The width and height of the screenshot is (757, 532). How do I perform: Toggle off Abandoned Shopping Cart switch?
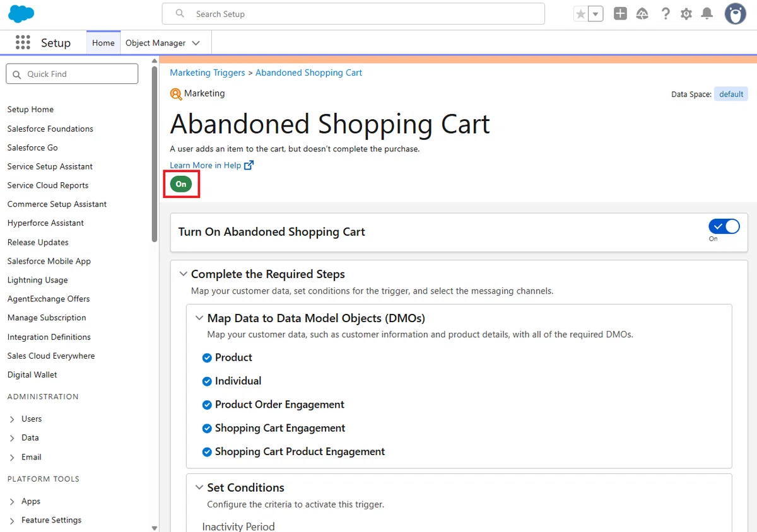[x=724, y=227]
